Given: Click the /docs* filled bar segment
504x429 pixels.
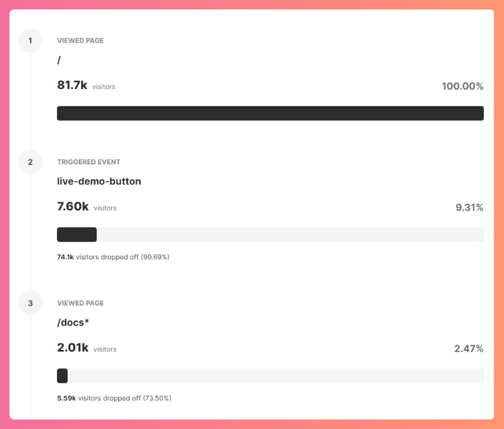Looking at the screenshot, I should point(62,376).
